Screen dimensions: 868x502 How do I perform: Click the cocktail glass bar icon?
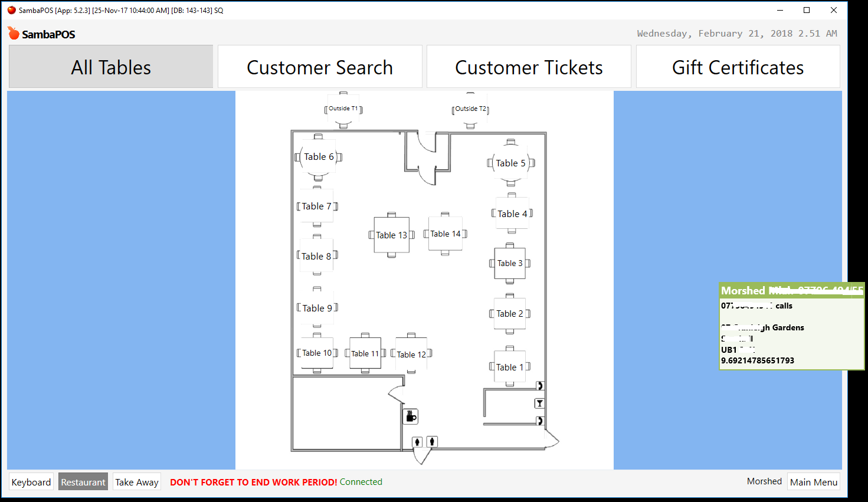point(539,403)
